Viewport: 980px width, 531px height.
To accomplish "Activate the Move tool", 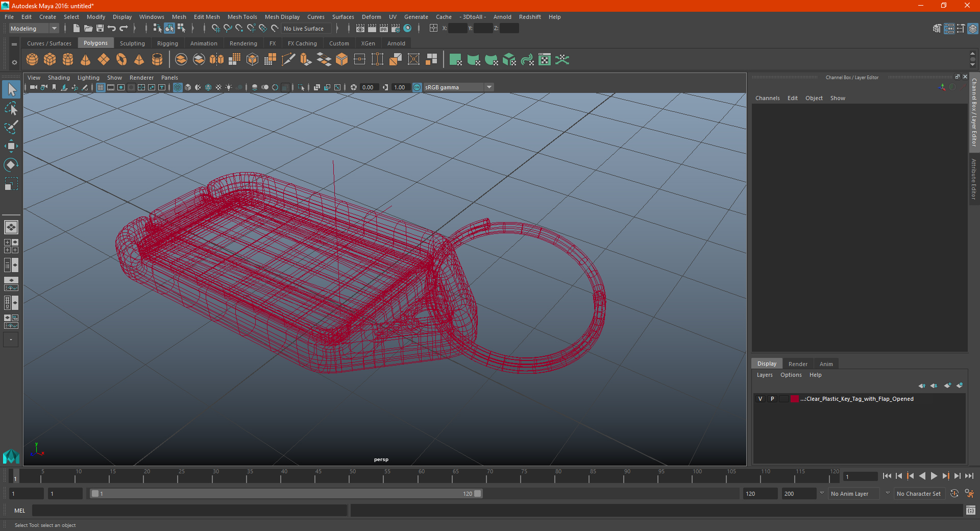I will click(x=11, y=146).
